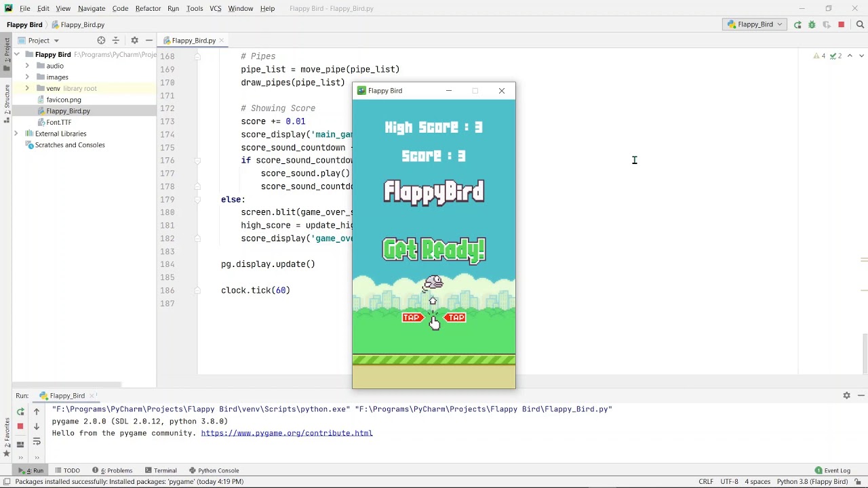The width and height of the screenshot is (868, 488).
Task: Open pygame contribute link in console
Action: point(287,433)
